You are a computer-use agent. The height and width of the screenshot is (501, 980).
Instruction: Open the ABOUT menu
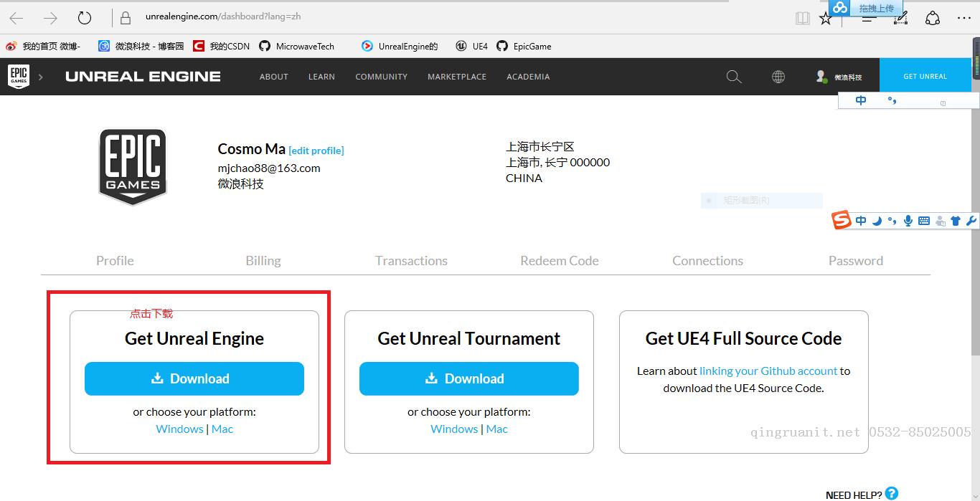tap(274, 77)
